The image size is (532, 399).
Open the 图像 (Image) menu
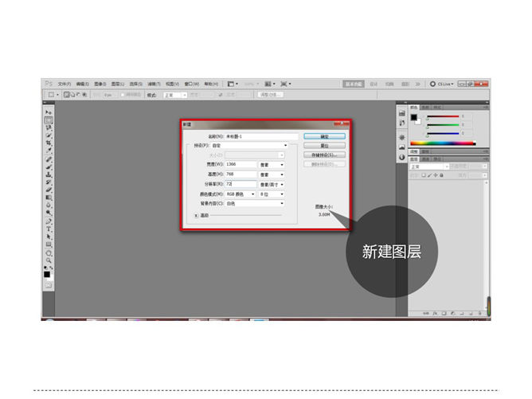(100, 84)
